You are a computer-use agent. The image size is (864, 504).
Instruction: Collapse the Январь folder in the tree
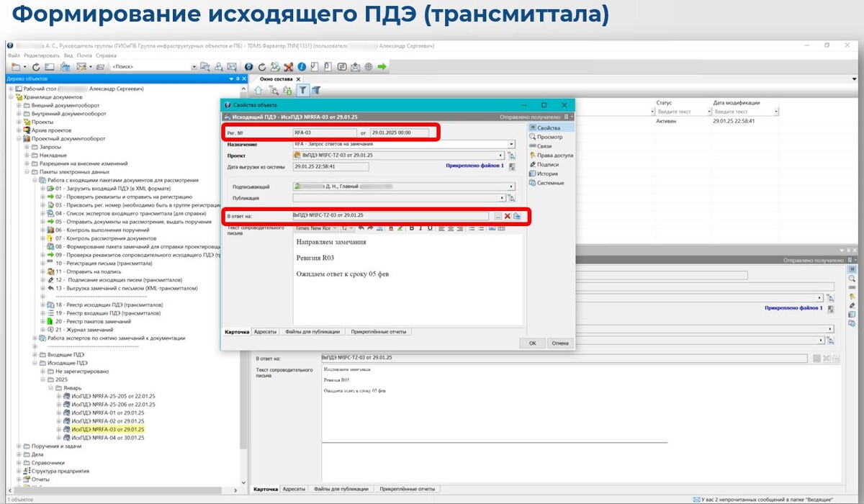coord(50,388)
